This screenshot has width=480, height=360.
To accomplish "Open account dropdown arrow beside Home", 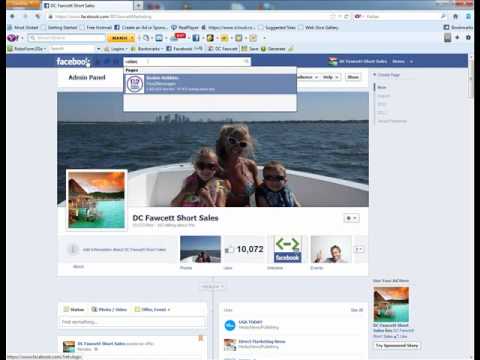I will (411, 62).
